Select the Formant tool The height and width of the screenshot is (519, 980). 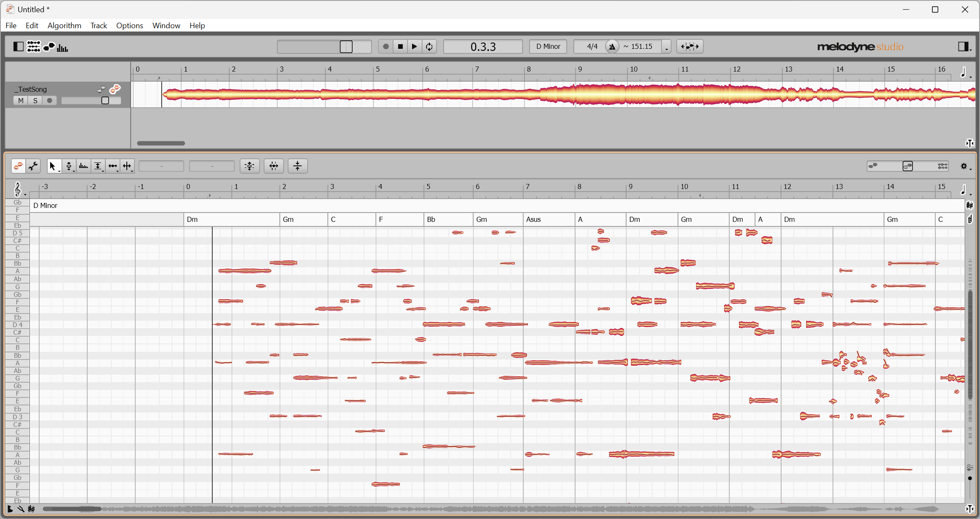pyautogui.click(x=83, y=166)
